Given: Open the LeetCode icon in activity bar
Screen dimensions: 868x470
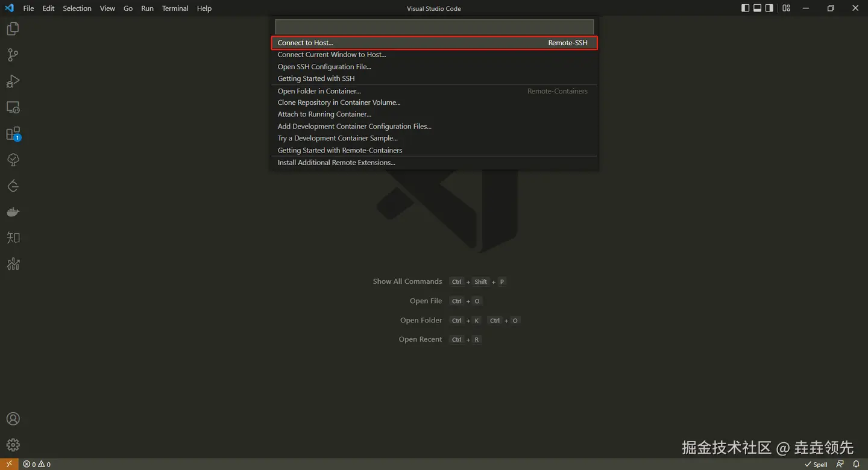Looking at the screenshot, I should pyautogui.click(x=13, y=186).
